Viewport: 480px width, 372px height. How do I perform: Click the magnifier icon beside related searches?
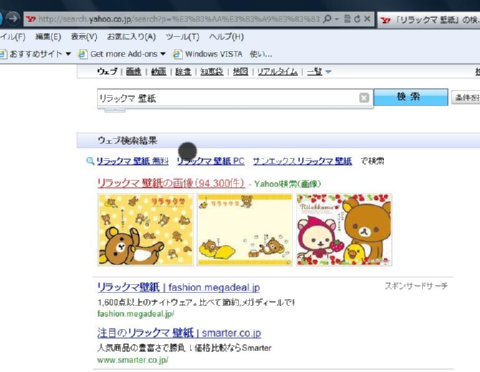[x=90, y=161]
